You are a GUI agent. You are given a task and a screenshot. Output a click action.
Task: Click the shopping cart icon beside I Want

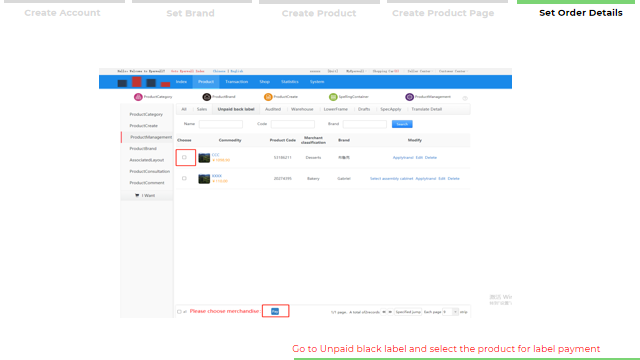(137, 196)
